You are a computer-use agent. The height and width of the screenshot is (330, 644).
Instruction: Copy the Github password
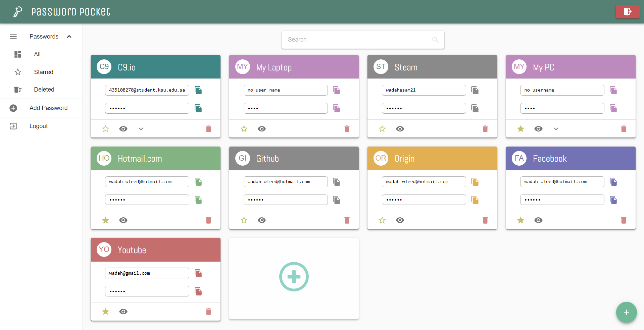coord(337,200)
